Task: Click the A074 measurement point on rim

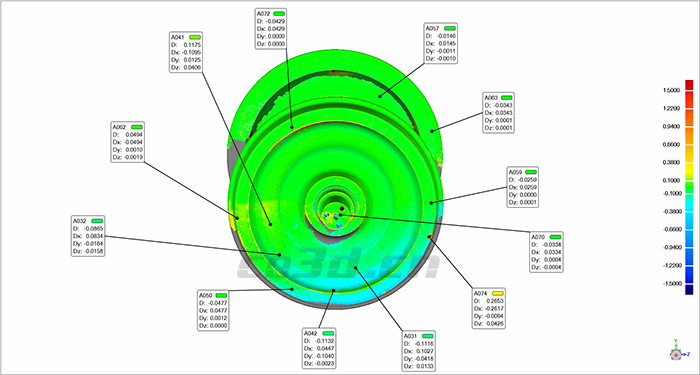Action: coord(429,236)
